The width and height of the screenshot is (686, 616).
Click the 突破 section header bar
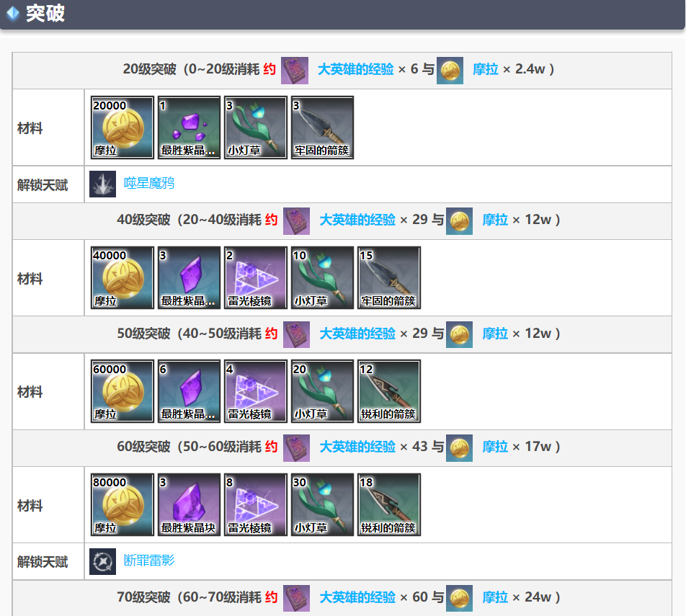point(342,14)
